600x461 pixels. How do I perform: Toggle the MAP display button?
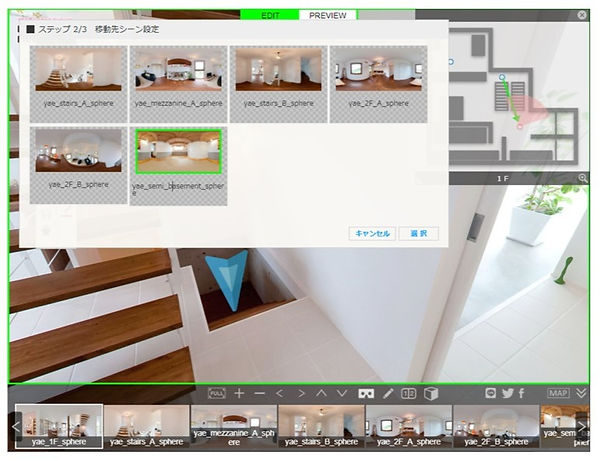click(x=556, y=394)
